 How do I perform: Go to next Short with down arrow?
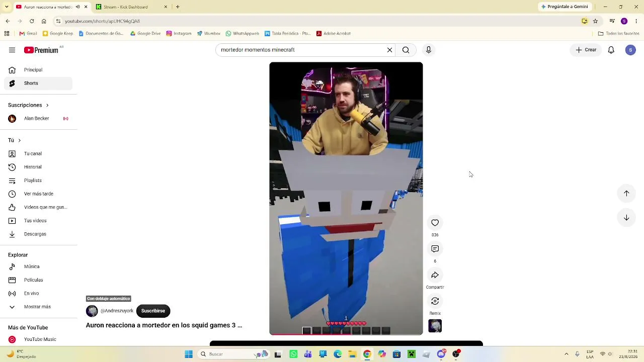point(626,218)
